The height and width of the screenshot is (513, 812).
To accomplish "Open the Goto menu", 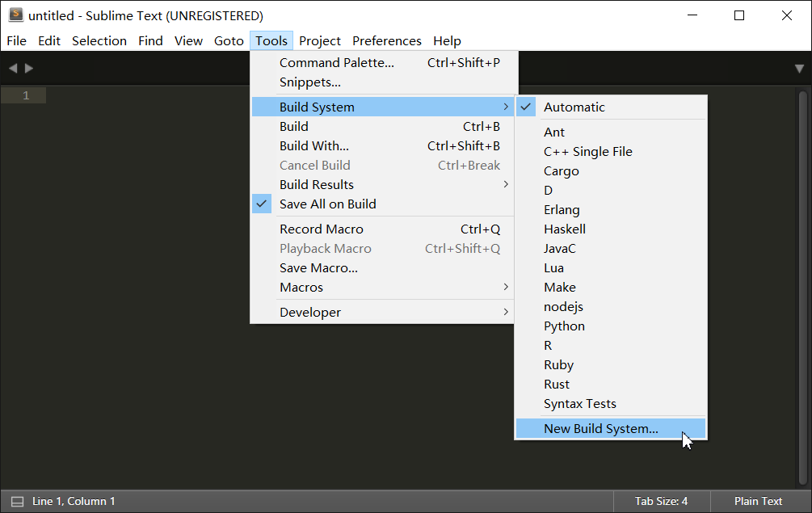I will click(x=229, y=41).
